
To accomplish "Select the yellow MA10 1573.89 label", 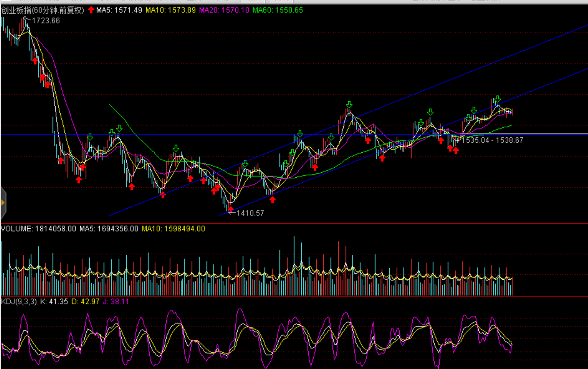I will 170,10.
